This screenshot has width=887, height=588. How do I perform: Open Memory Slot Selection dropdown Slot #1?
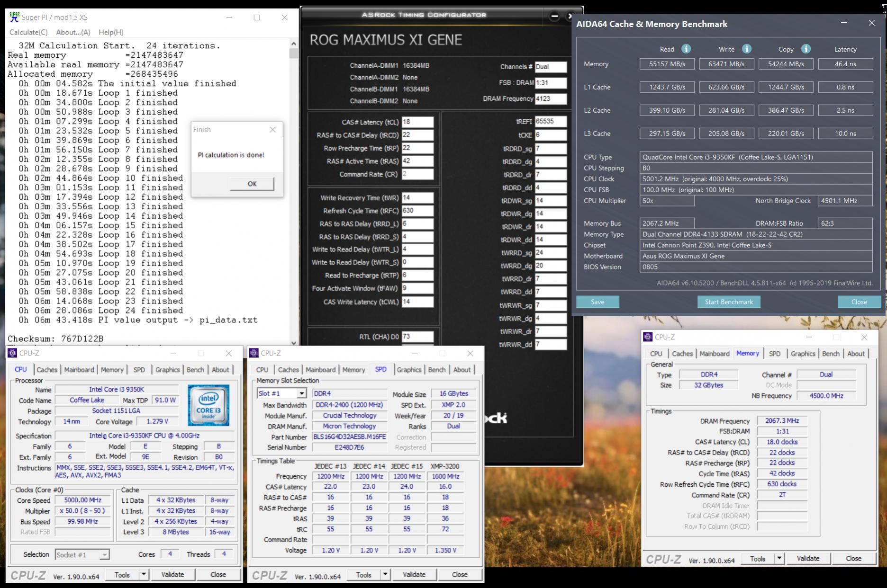(301, 393)
